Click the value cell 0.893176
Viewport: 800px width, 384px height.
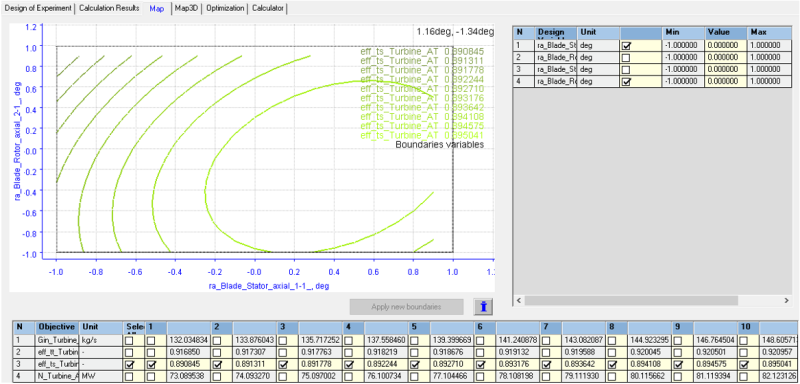coord(518,365)
